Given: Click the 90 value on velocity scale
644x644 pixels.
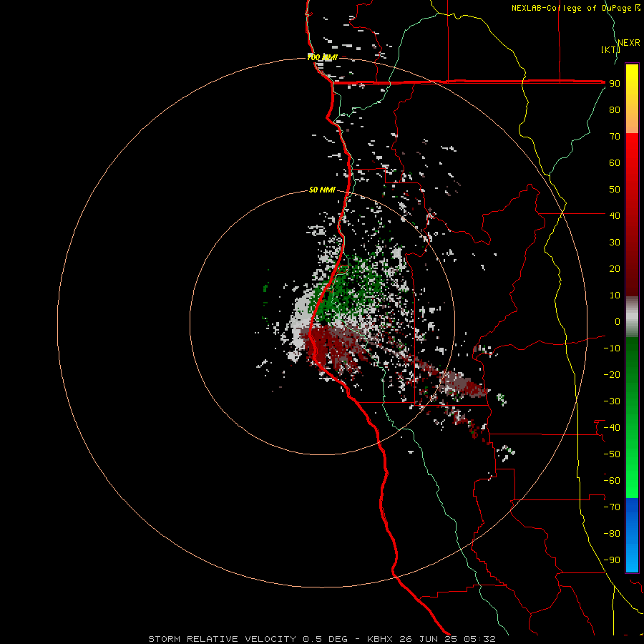Looking at the screenshot, I should click(x=615, y=84).
